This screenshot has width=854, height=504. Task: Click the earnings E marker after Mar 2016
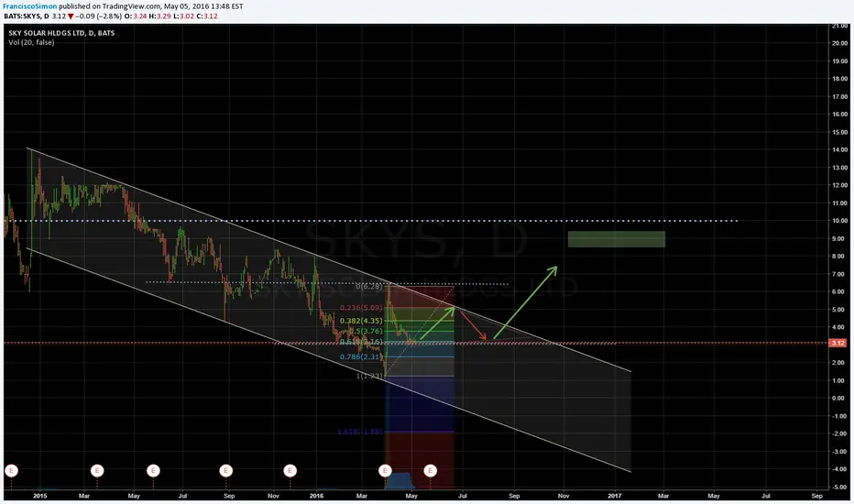[x=385, y=470]
